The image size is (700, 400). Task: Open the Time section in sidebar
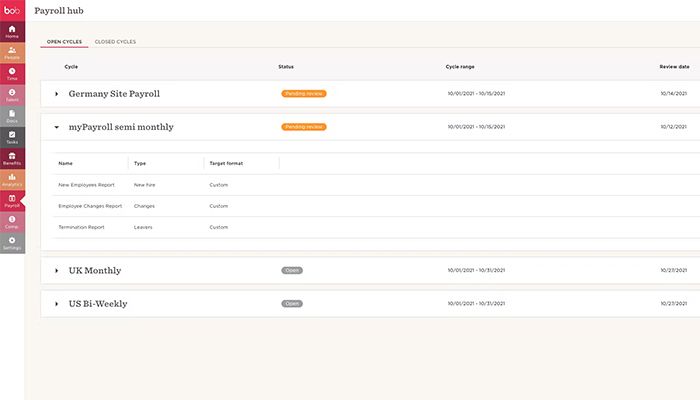[12, 74]
